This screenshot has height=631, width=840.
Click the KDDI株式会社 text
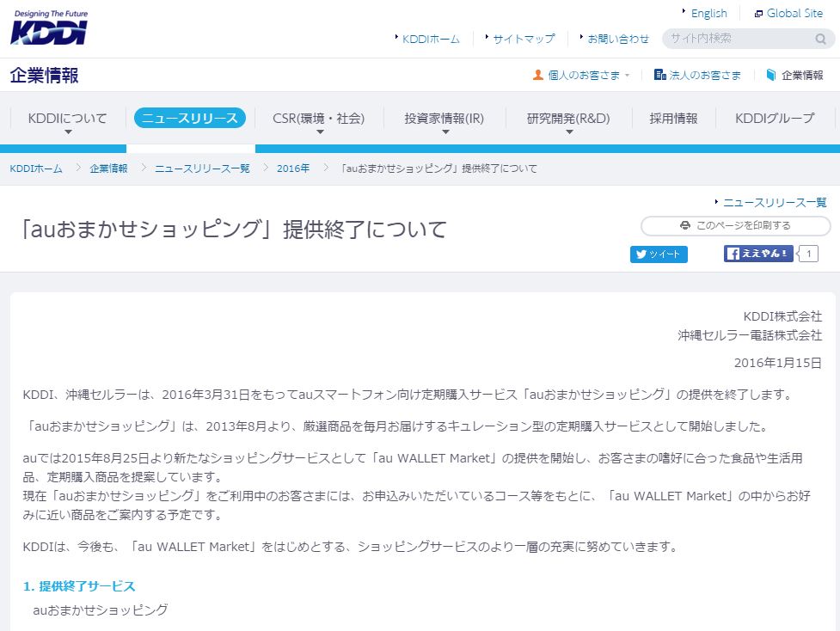tap(782, 316)
